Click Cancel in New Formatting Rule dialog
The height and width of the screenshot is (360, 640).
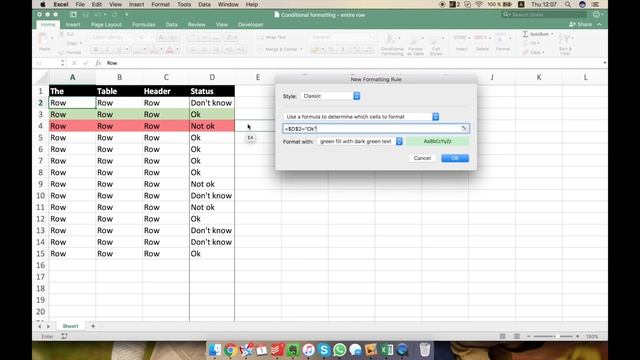(422, 158)
